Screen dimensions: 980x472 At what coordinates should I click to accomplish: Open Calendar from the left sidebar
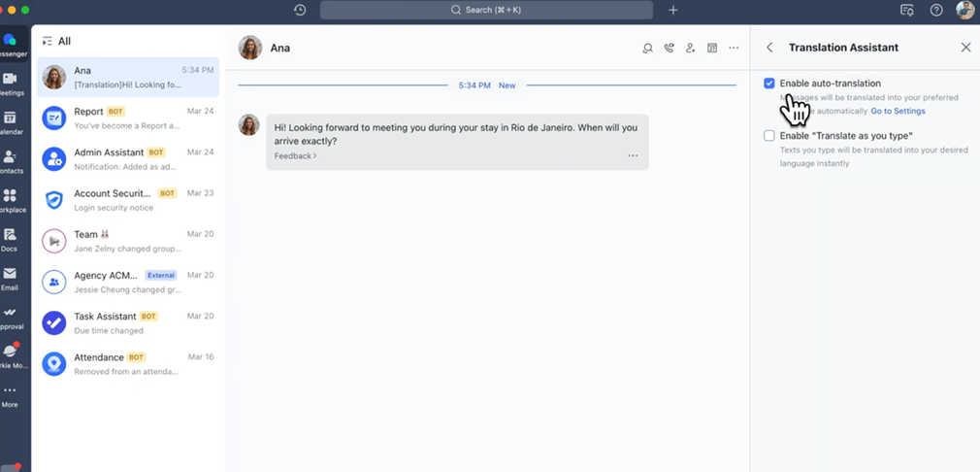click(10, 120)
